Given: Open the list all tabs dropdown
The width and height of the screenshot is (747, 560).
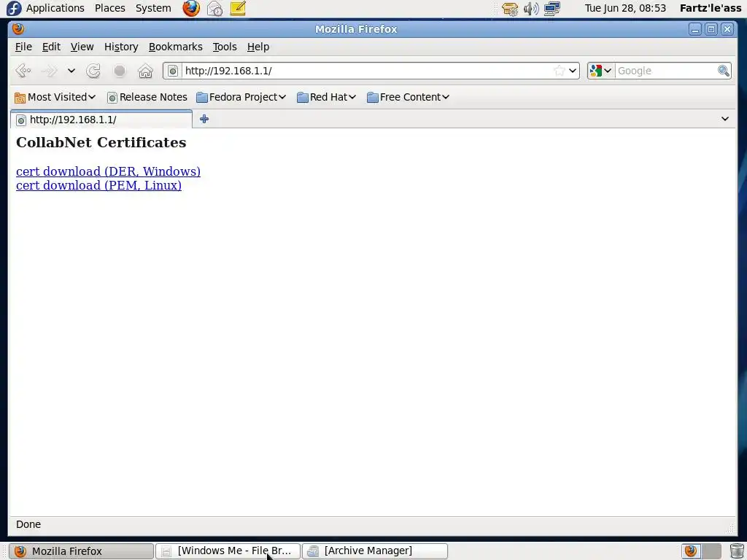Looking at the screenshot, I should pyautogui.click(x=724, y=119).
